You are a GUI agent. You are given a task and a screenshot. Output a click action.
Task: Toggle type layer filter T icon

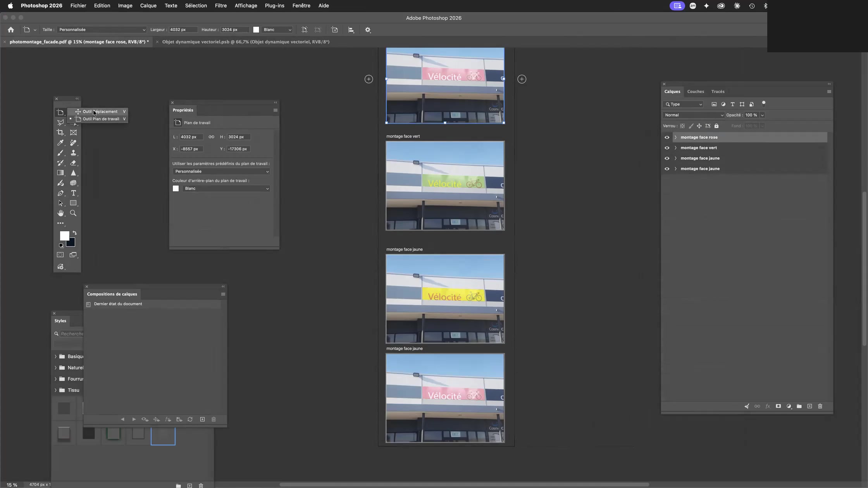732,104
